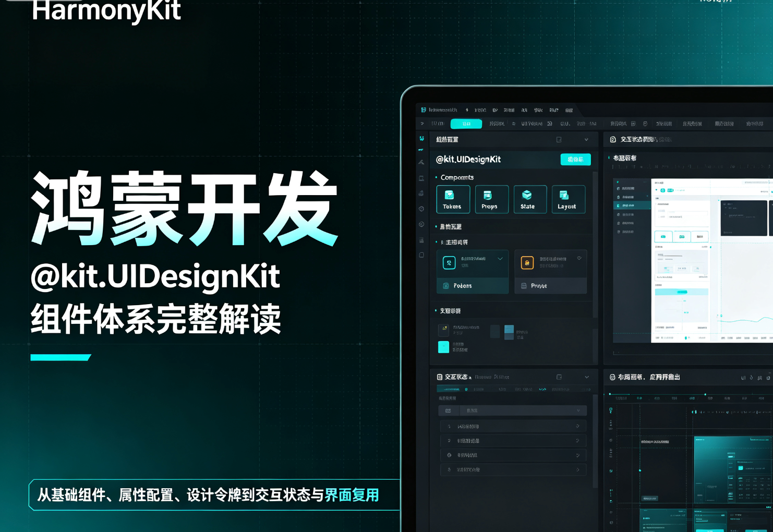Collapse the lower-left panel with its header chevron
Image resolution: width=773 pixels, height=532 pixels.
point(587,377)
